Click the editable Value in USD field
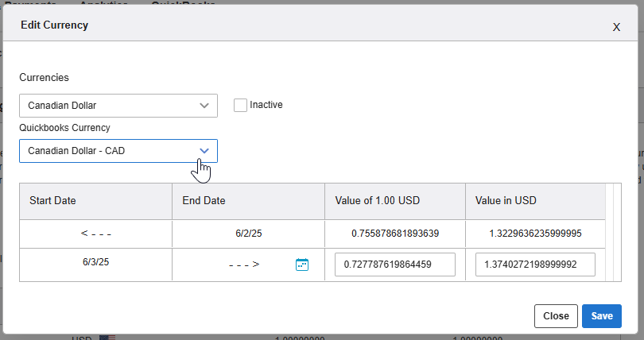This screenshot has height=340, width=644. pyautogui.click(x=535, y=265)
